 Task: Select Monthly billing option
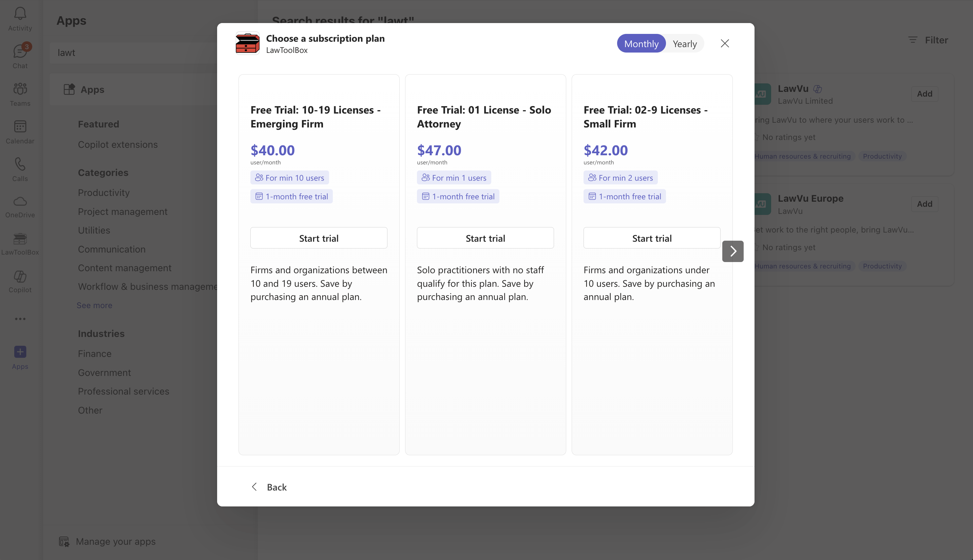(641, 43)
